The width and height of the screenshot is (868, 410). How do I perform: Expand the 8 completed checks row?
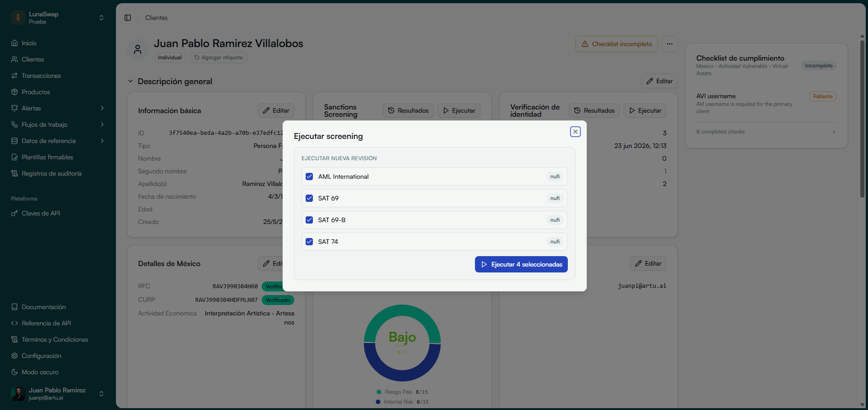766,132
